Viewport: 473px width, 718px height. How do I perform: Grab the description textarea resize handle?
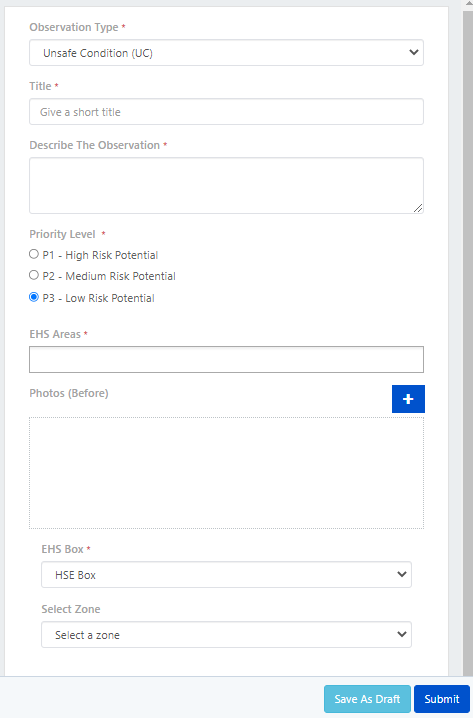point(418,208)
